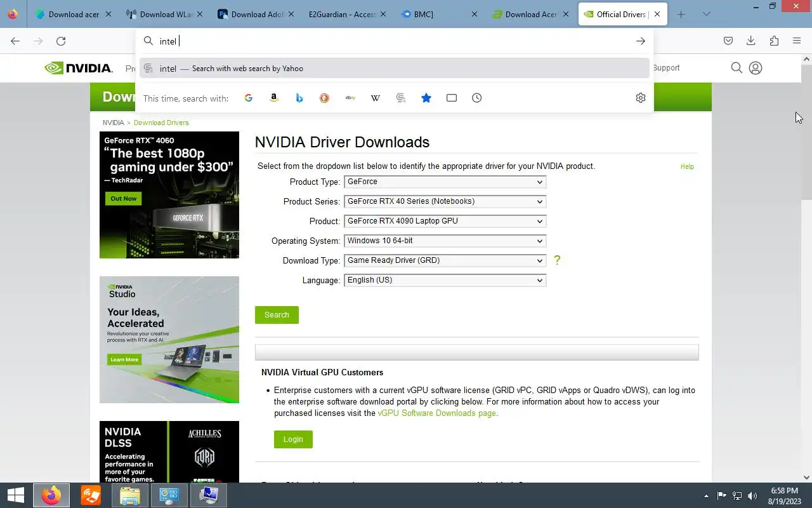The width and height of the screenshot is (812, 508).
Task: Open the Save to Pocket button
Action: tap(728, 41)
